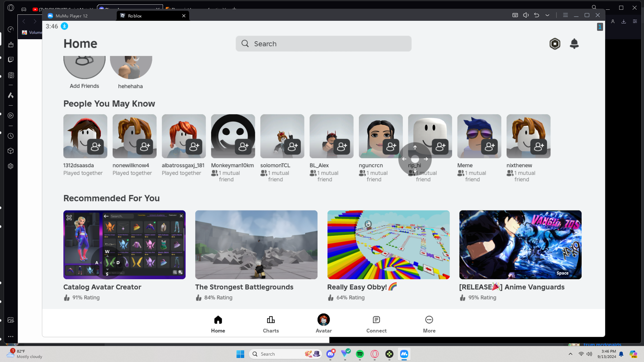Click the Recommended For You heading
This screenshot has height=362, width=644.
pyautogui.click(x=111, y=198)
